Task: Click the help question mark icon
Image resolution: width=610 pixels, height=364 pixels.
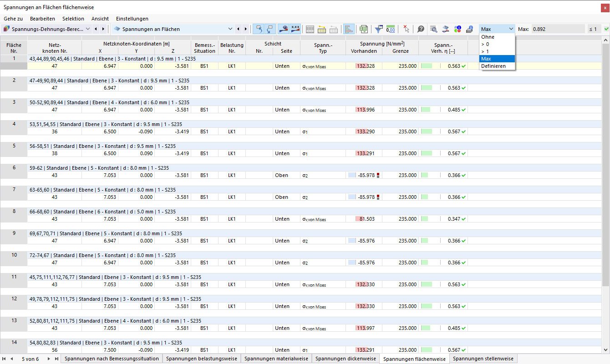Action: [x=421, y=29]
